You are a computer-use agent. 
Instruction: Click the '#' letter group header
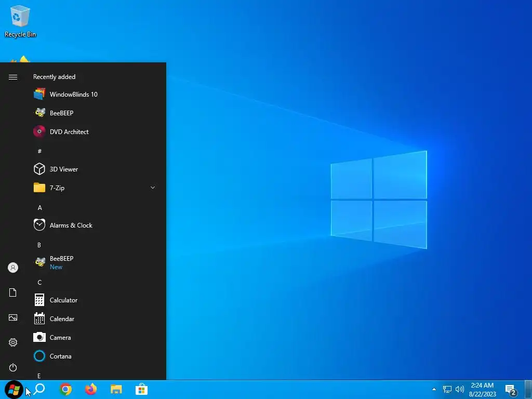pyautogui.click(x=39, y=151)
